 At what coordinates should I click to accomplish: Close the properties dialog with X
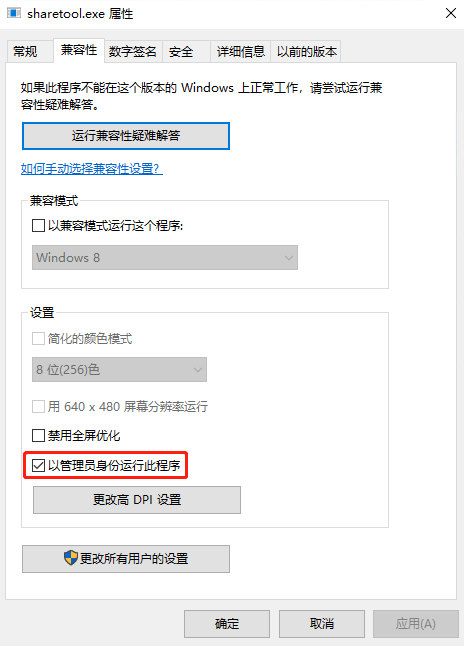451,13
